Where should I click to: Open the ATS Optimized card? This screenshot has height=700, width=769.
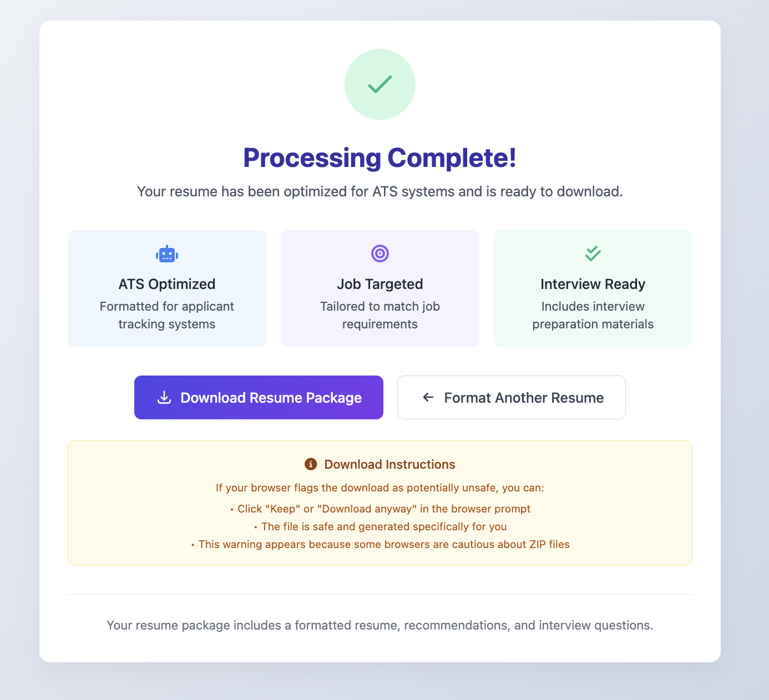(167, 288)
